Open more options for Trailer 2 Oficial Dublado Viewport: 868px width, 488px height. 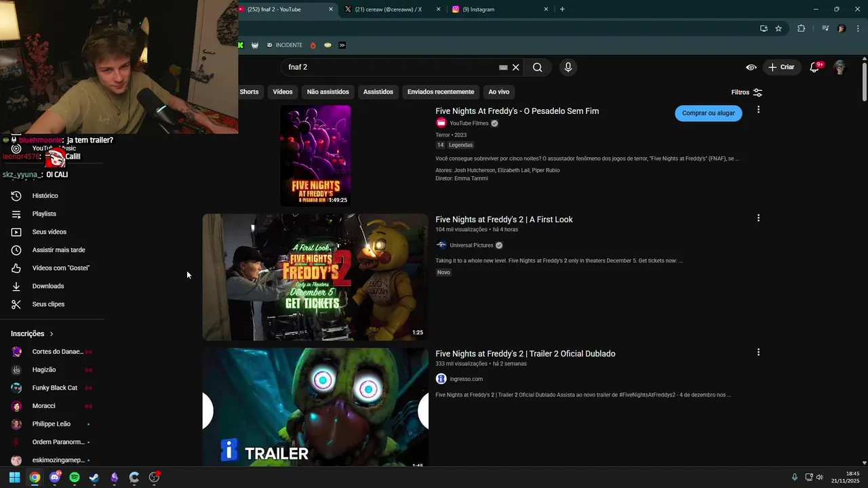[x=758, y=352]
